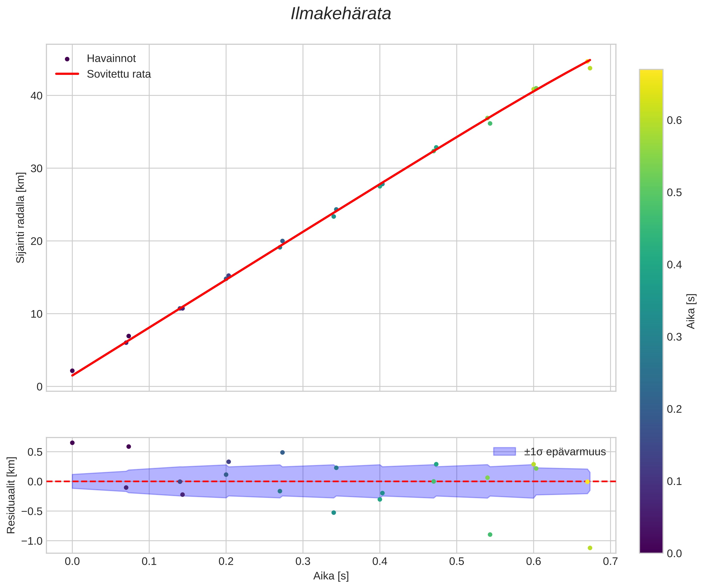This screenshot has height=588, width=703.
Task: Click the Havainnot legend text
Action: click(x=111, y=59)
